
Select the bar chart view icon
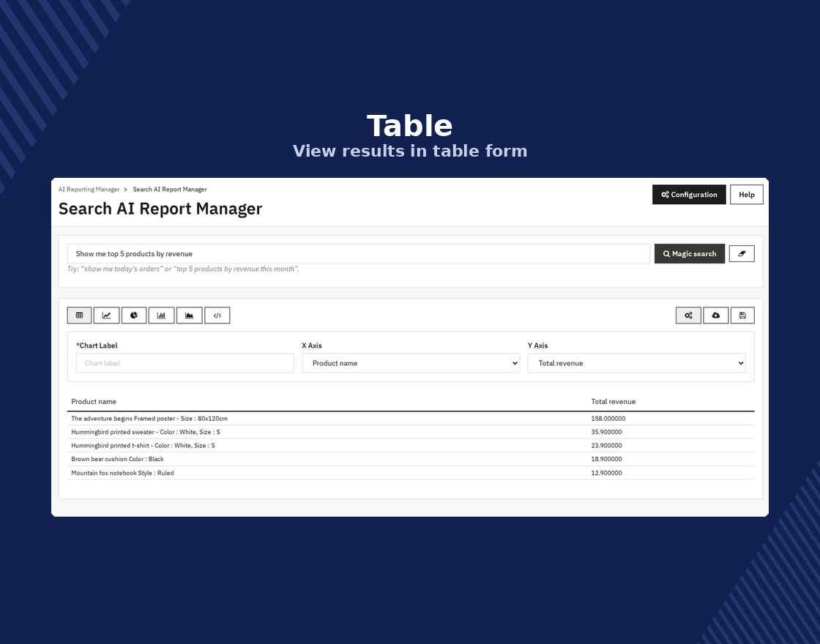(x=162, y=315)
